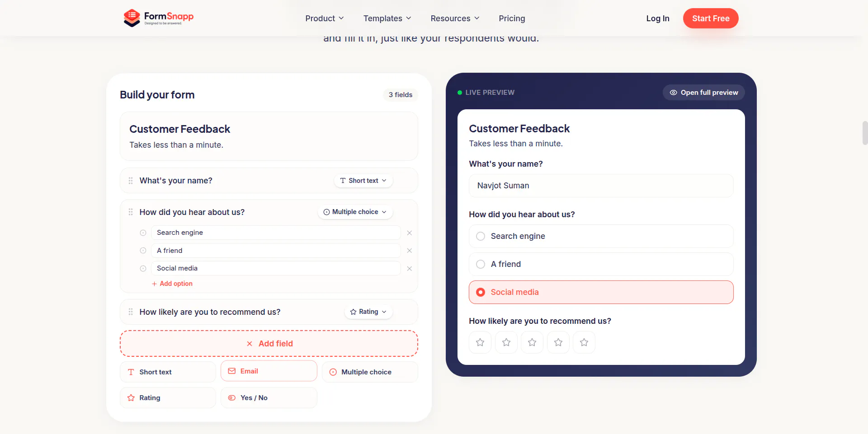Edit the "Social media" option text field
This screenshot has width=868, height=434.
coord(276,268)
